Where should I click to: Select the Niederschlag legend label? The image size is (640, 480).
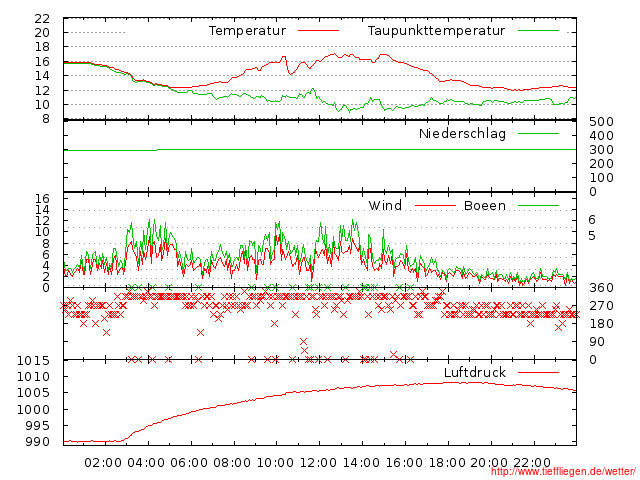(x=462, y=133)
